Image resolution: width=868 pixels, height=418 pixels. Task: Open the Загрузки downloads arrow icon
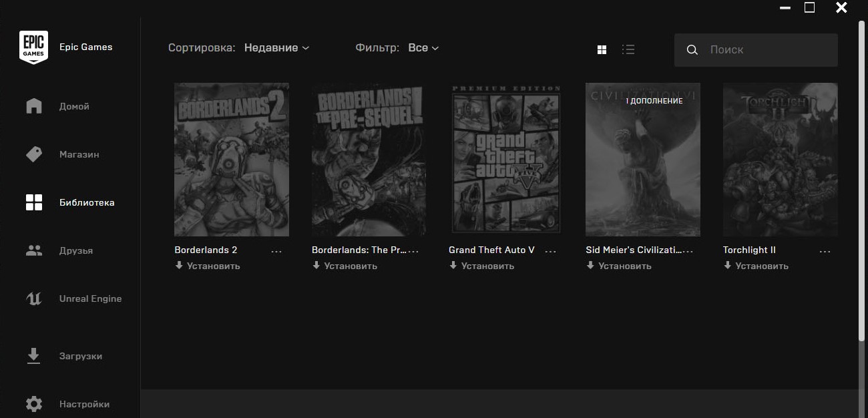pos(33,356)
